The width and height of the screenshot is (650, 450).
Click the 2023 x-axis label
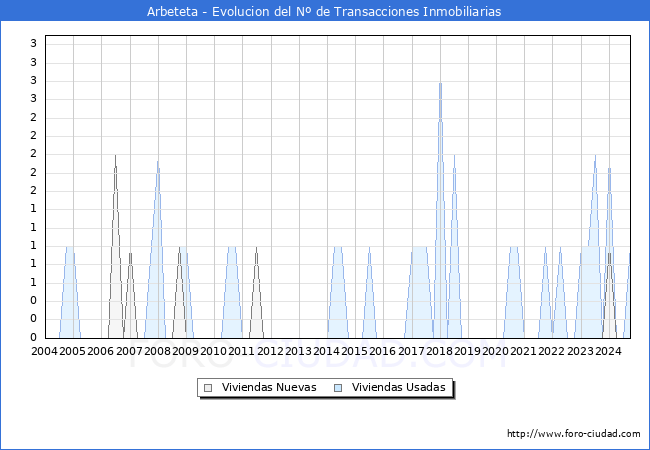point(580,351)
